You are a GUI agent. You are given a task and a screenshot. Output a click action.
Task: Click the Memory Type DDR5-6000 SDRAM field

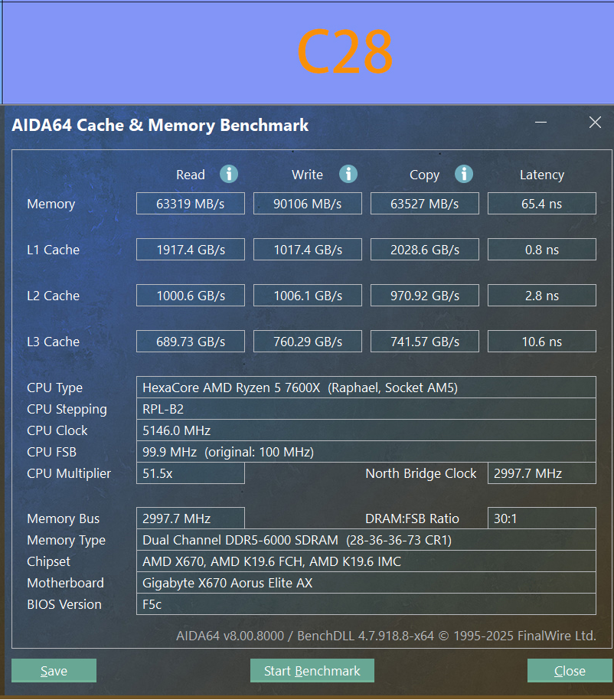click(x=367, y=540)
